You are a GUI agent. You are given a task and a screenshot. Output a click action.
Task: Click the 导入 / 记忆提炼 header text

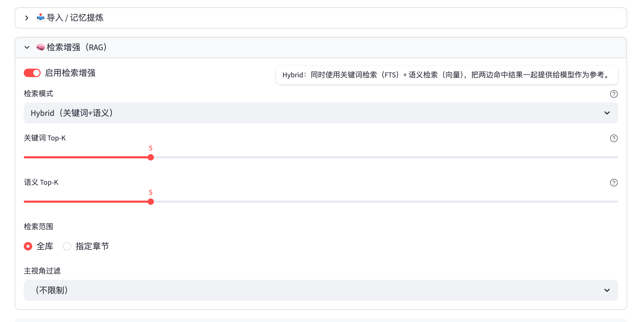(75, 18)
